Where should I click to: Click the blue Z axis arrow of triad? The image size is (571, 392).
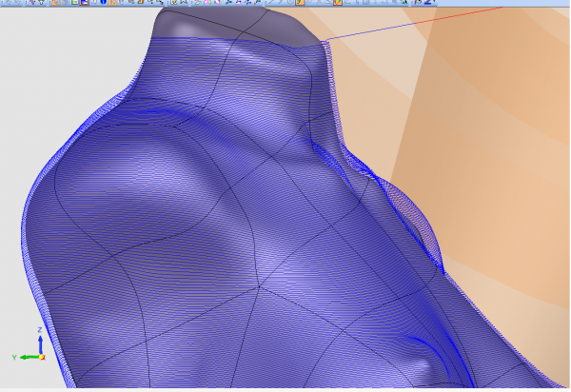38,343
